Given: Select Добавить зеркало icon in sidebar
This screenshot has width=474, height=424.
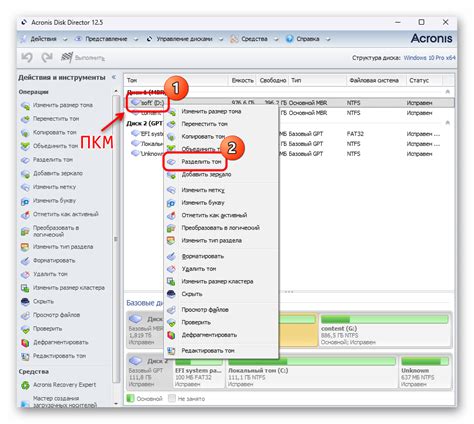Looking at the screenshot, I should coord(25,174).
